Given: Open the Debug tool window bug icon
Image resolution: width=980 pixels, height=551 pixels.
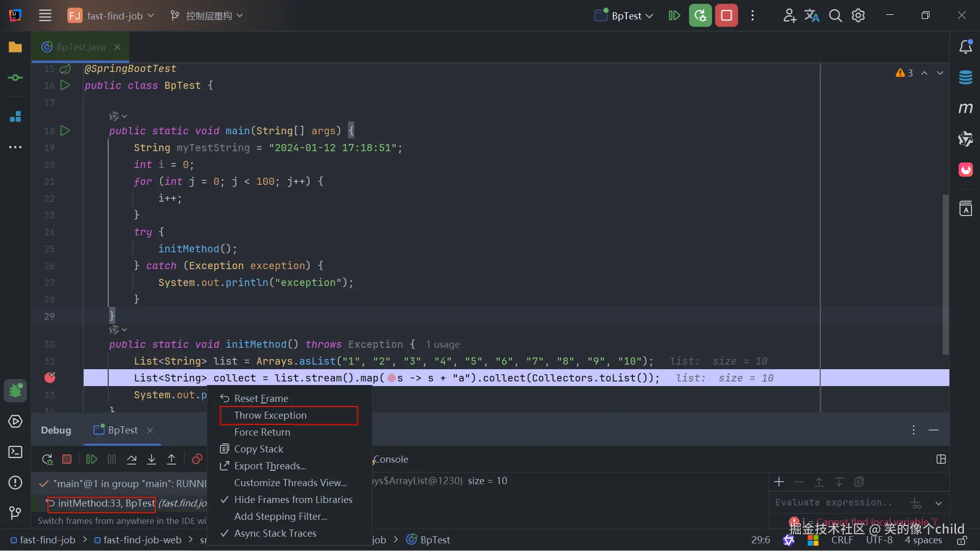Looking at the screenshot, I should point(15,391).
